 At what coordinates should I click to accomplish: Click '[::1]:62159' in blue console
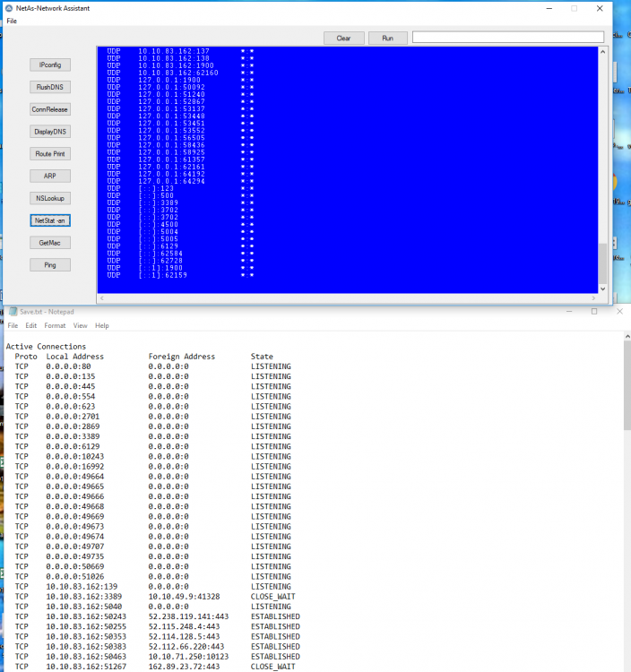tap(163, 275)
